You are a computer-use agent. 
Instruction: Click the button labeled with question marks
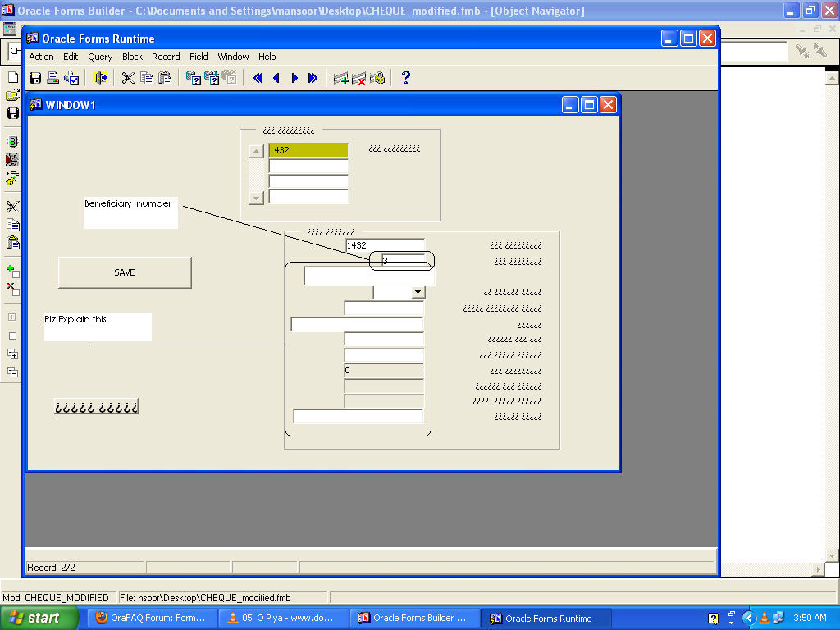[x=97, y=407]
